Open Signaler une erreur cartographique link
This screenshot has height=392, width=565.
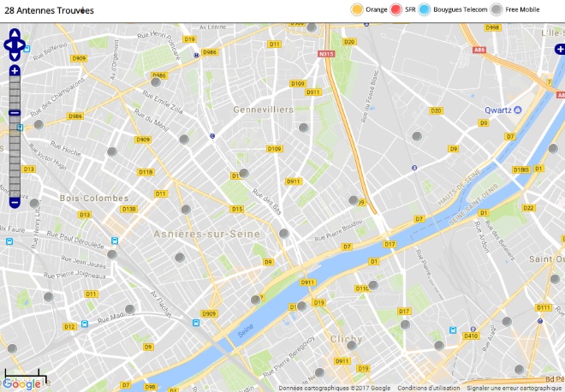[514, 388]
